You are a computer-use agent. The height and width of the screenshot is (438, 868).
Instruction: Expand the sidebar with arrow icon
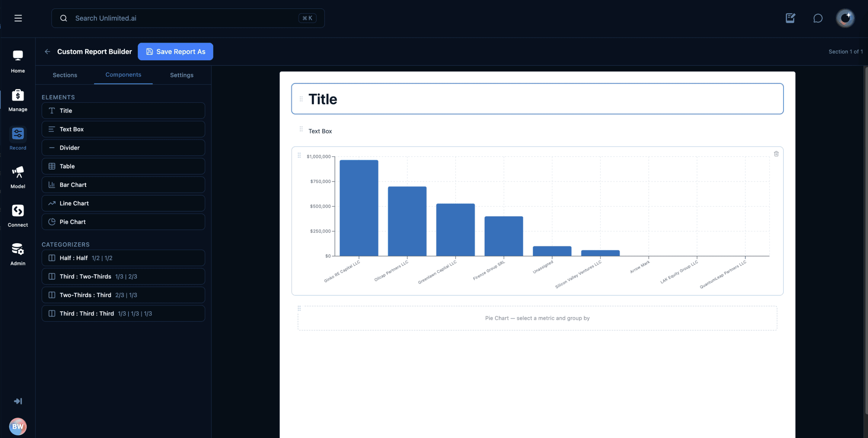click(x=18, y=401)
